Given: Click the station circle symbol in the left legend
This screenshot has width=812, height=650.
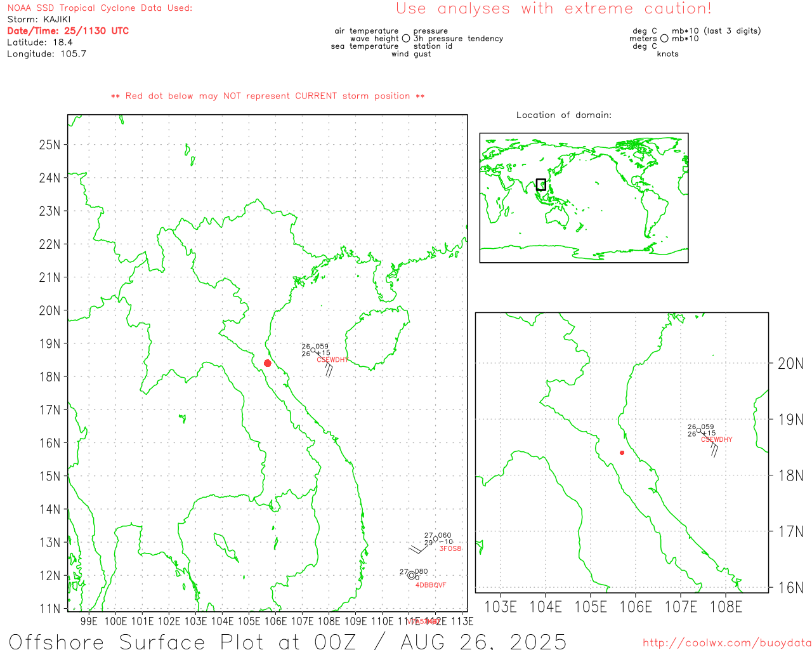Looking at the screenshot, I should pyautogui.click(x=406, y=39).
